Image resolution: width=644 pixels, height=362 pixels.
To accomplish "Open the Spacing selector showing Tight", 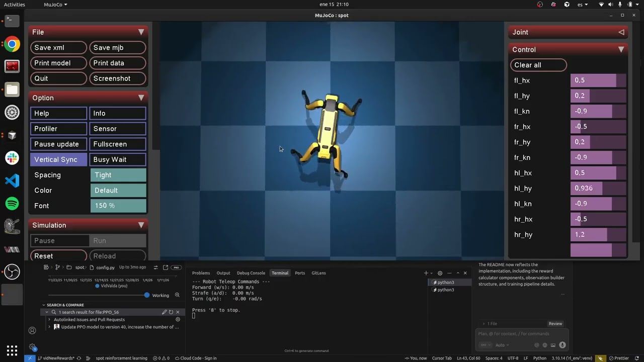I will tap(118, 175).
